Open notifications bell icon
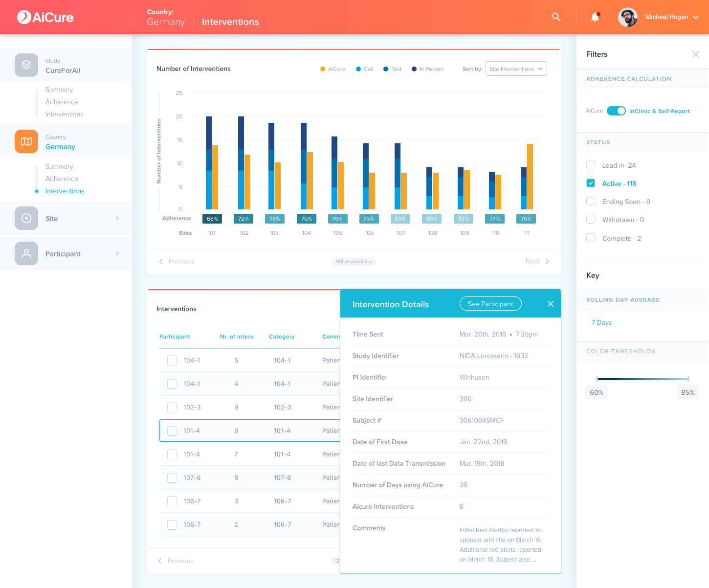Viewport: 709px width, 588px height. [595, 17]
